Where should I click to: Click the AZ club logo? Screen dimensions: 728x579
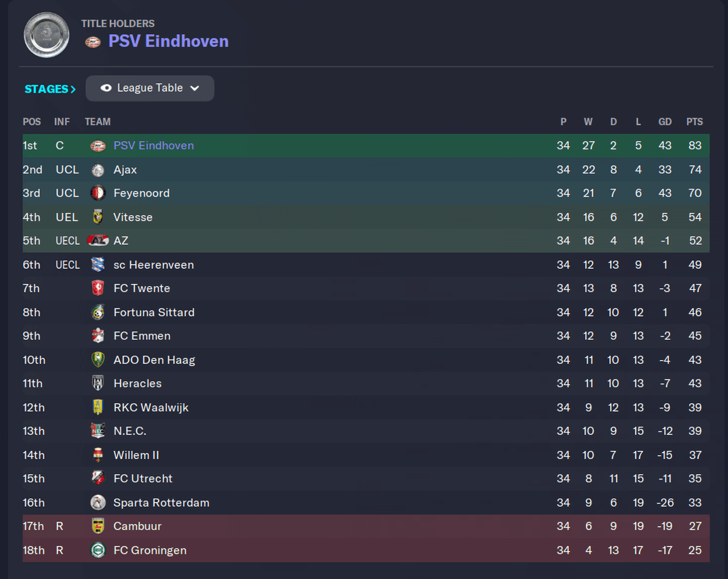coord(98,240)
